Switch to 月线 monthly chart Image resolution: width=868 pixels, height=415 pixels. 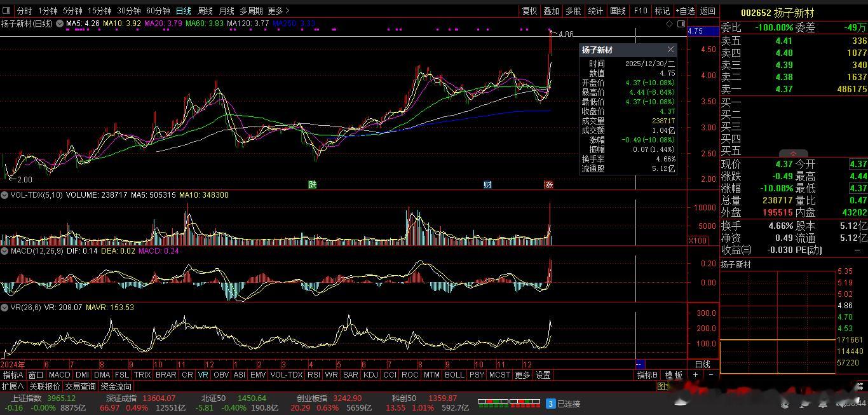coord(227,11)
